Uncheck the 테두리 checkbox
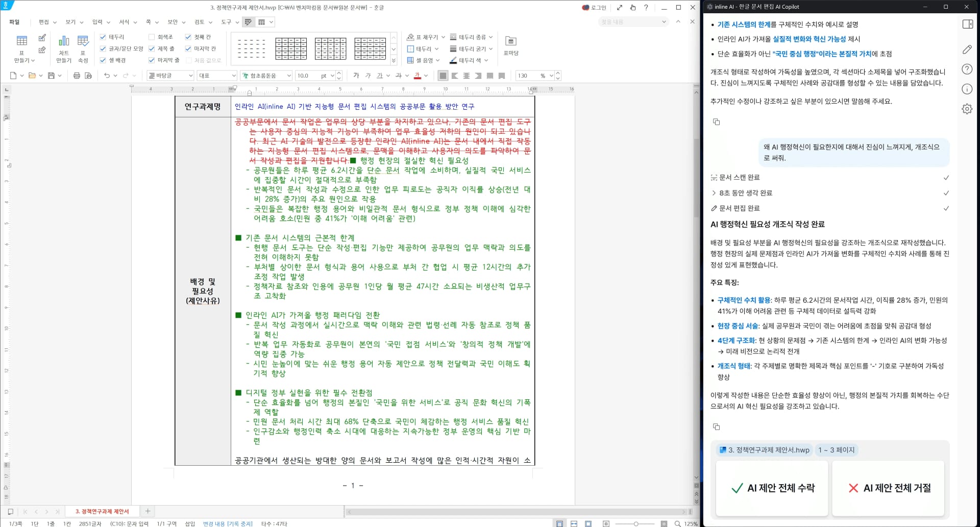This screenshot has width=980, height=527. click(103, 36)
